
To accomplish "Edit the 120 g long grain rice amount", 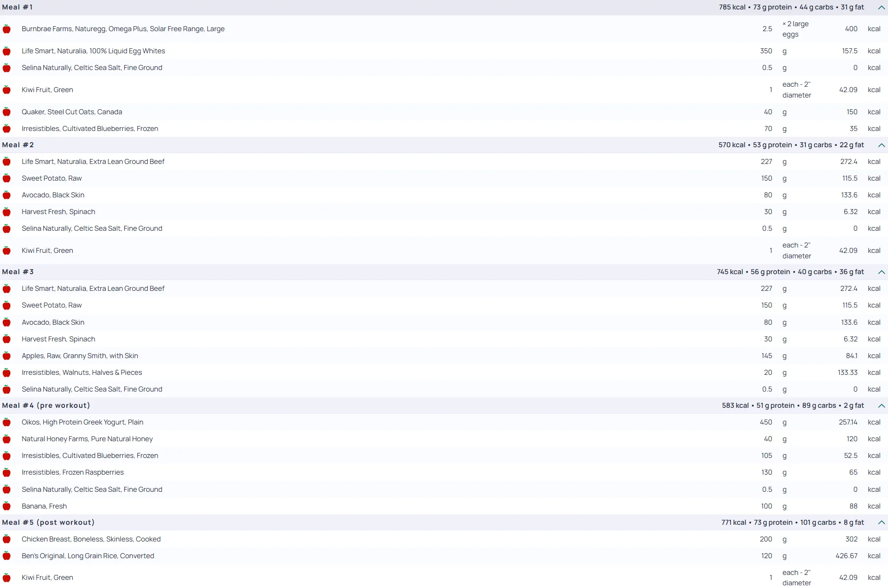I will click(x=766, y=556).
